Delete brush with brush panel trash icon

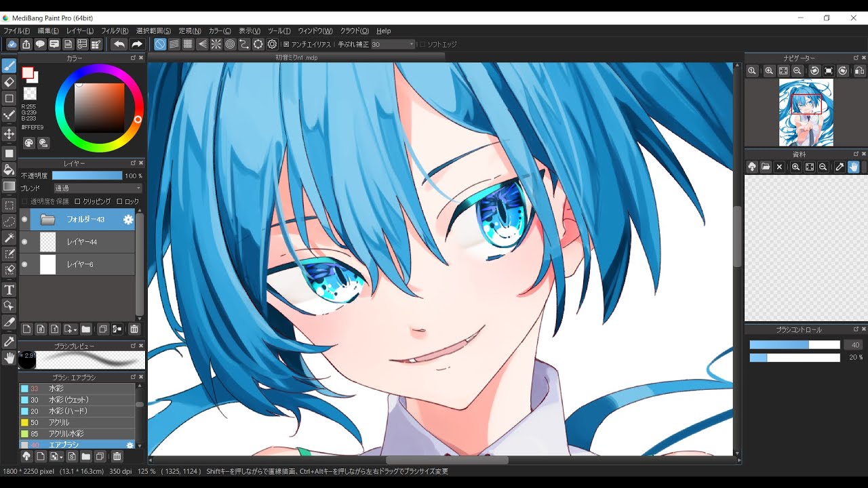(x=117, y=457)
